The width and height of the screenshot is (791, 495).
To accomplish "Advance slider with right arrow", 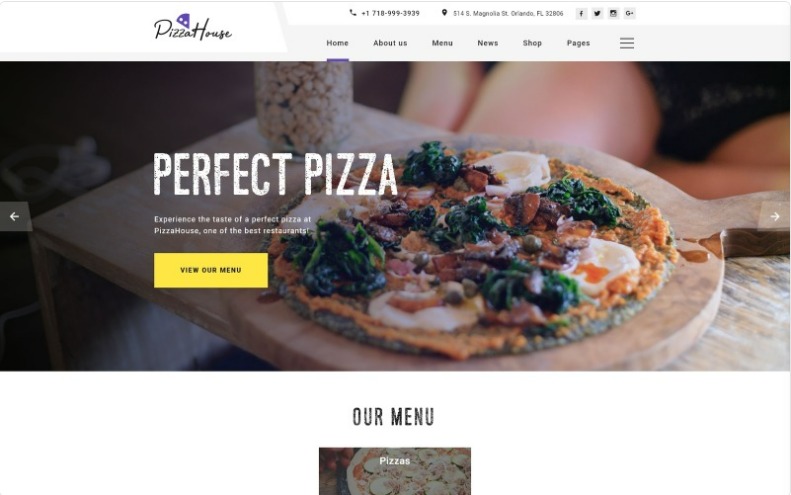I will (x=775, y=216).
